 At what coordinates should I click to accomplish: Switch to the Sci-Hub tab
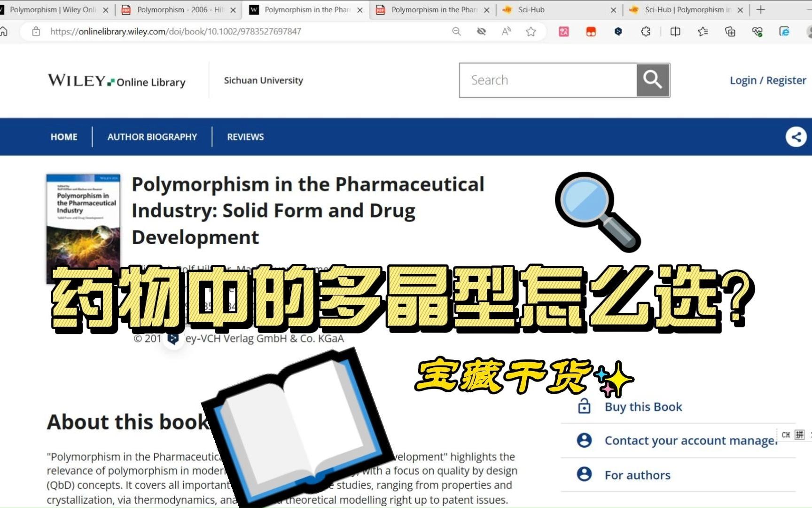coord(559,9)
